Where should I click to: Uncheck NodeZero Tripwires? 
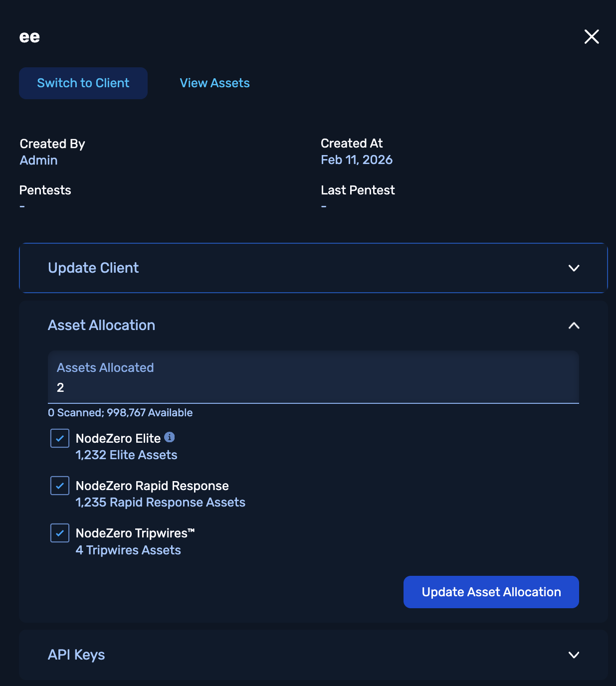pos(59,532)
